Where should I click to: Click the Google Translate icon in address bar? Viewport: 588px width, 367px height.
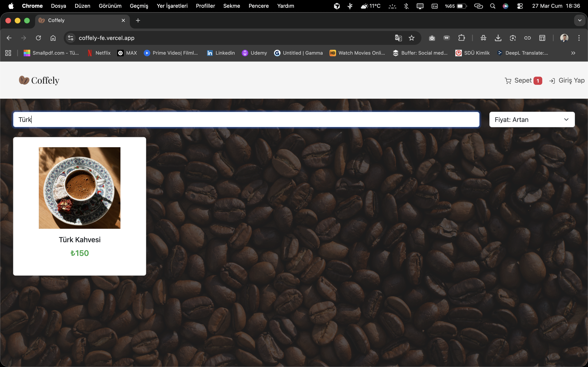(x=398, y=38)
